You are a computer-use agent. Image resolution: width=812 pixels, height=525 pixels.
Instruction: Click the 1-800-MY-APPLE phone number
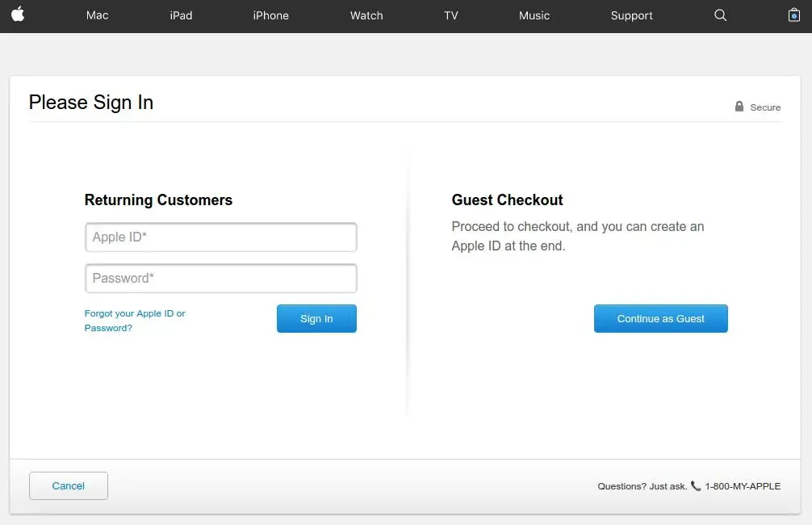click(x=743, y=486)
